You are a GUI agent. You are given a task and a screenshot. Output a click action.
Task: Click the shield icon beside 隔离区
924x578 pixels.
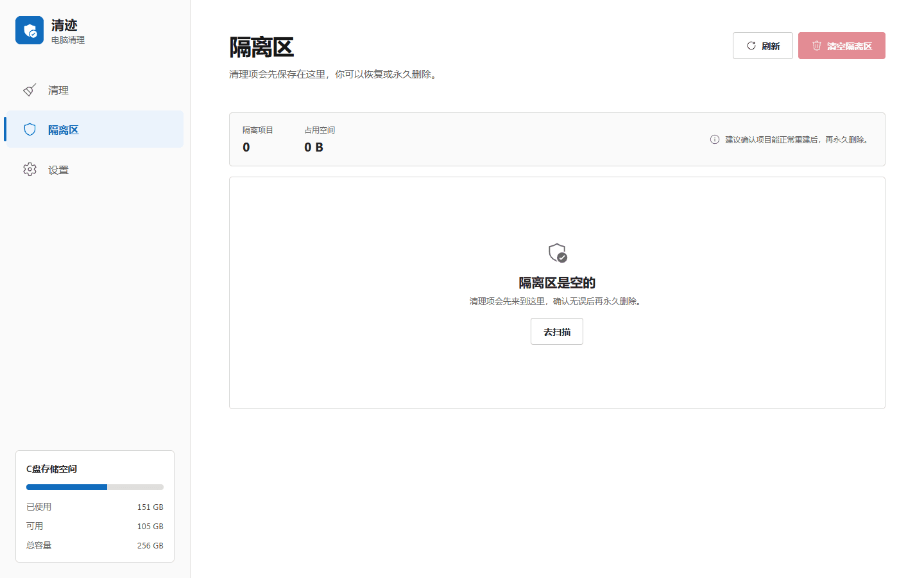(30, 130)
